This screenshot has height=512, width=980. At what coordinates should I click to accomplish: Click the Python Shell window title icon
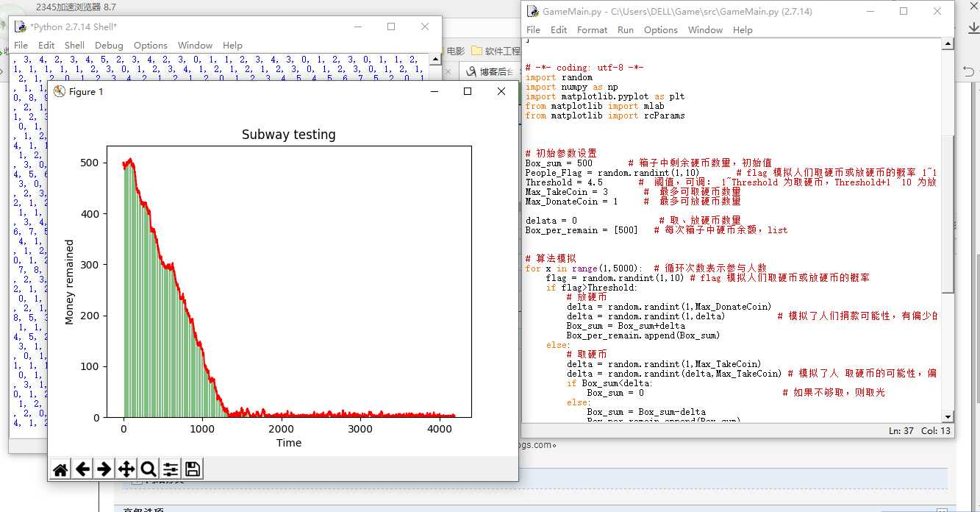tap(21, 26)
